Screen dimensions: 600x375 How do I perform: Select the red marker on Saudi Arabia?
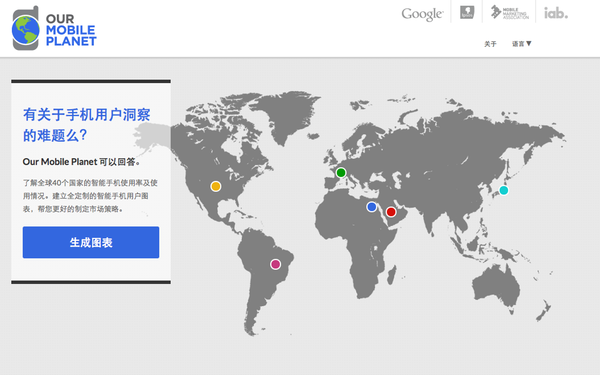(x=391, y=212)
